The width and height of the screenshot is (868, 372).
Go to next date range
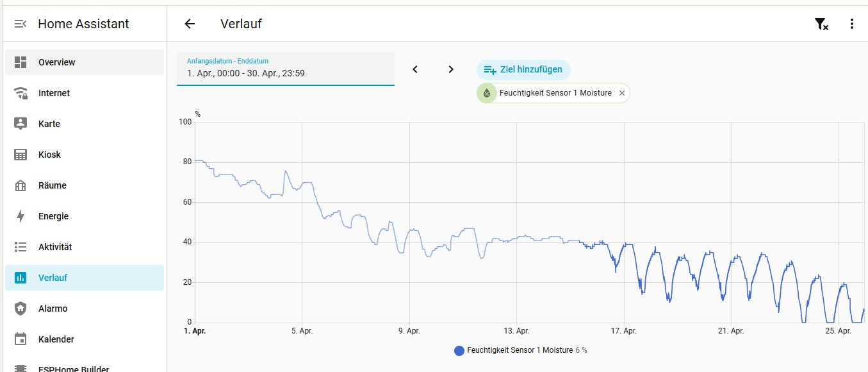tap(451, 69)
